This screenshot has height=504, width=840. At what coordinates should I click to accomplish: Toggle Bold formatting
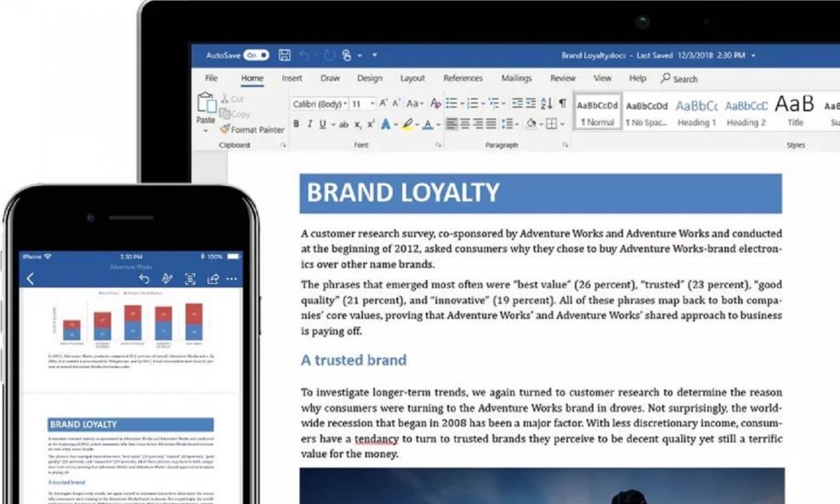coord(296,124)
